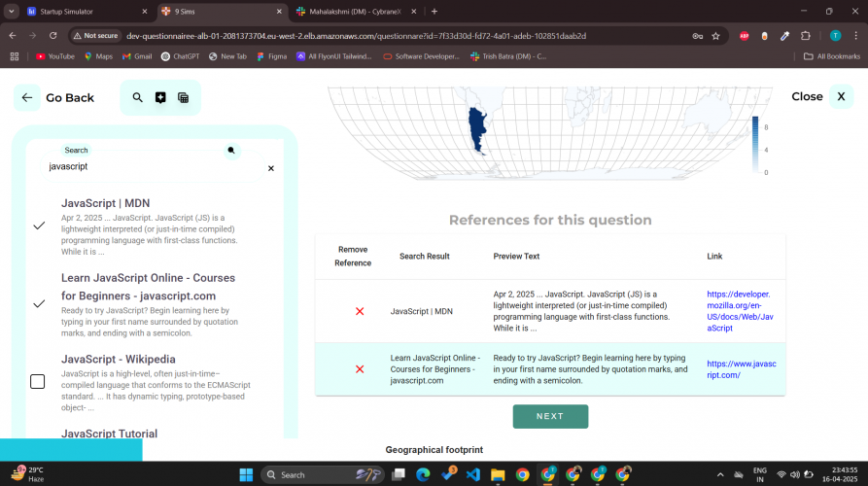Uncheck the JavaScript | MDN result
Image resolution: width=868 pixels, height=486 pixels.
pyautogui.click(x=39, y=226)
